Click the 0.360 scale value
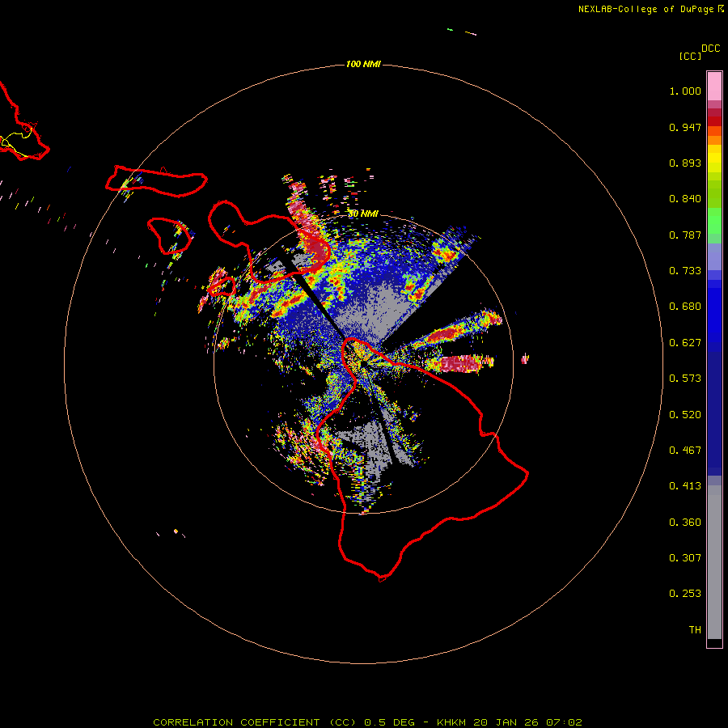This screenshot has height=728, width=728. [x=685, y=523]
